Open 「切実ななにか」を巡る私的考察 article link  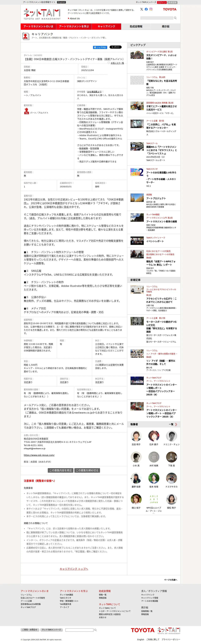(x=162, y=82)
